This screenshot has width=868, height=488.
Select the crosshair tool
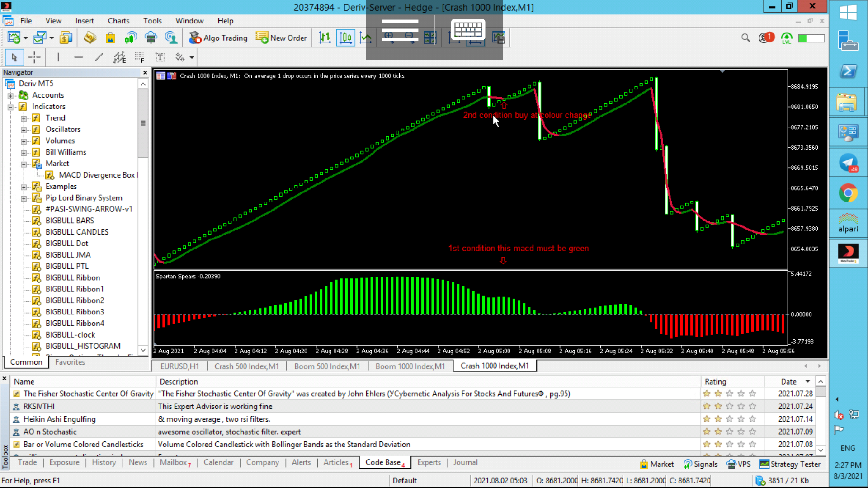coord(34,57)
